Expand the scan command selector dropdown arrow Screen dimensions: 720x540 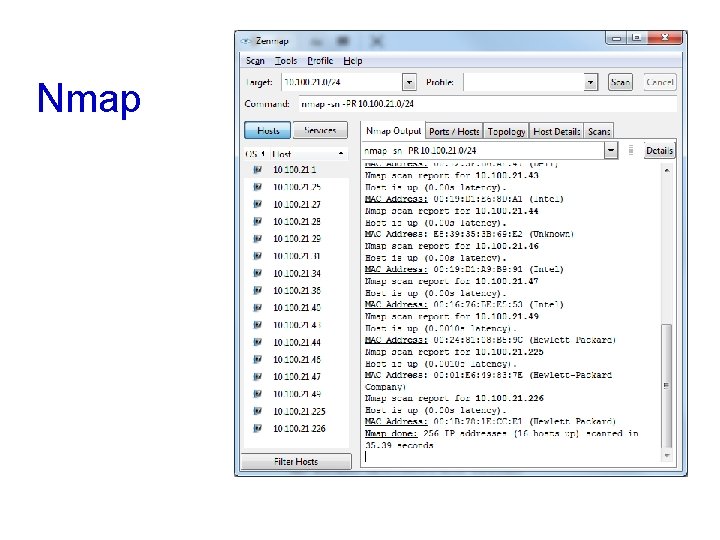pyautogui.click(x=611, y=150)
